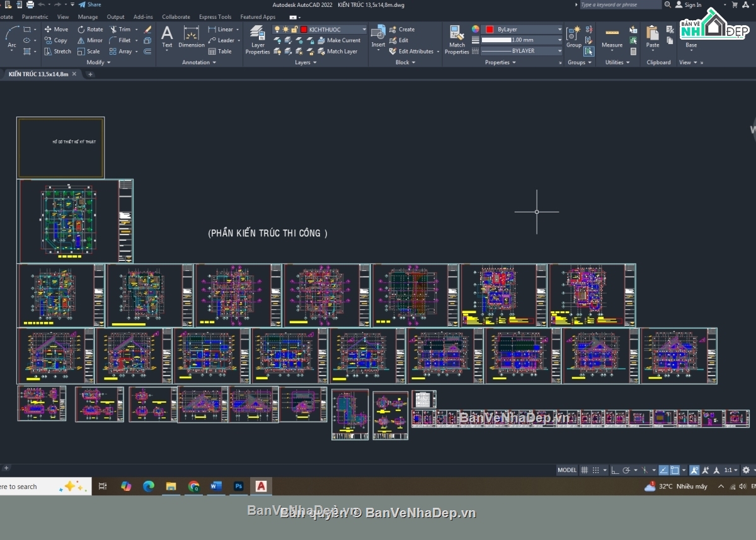756x540 pixels.
Task: Select the Mirror tool
Action: (x=91, y=40)
